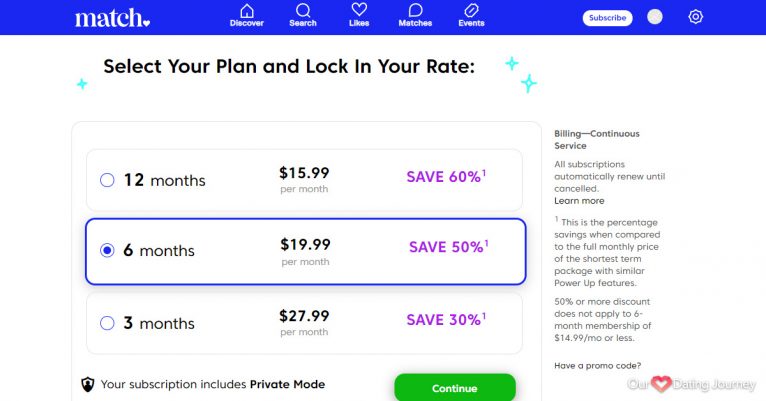
Task: Click the Subscribe button
Action: coord(607,18)
